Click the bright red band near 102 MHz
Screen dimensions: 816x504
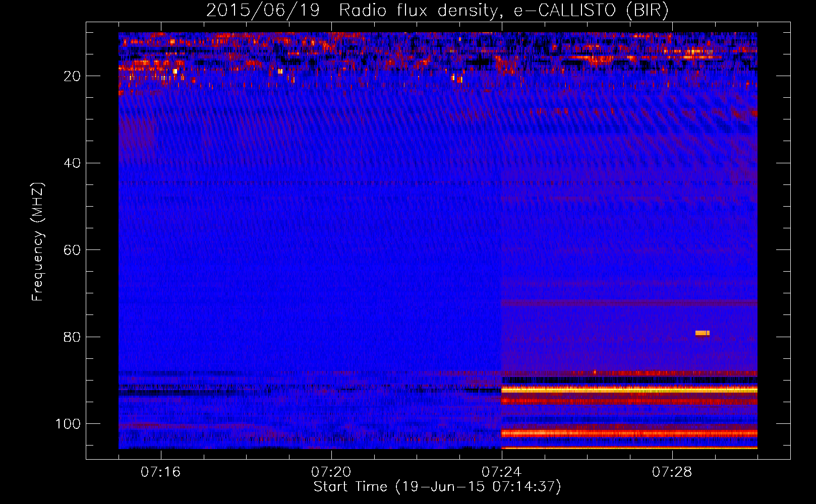click(629, 433)
